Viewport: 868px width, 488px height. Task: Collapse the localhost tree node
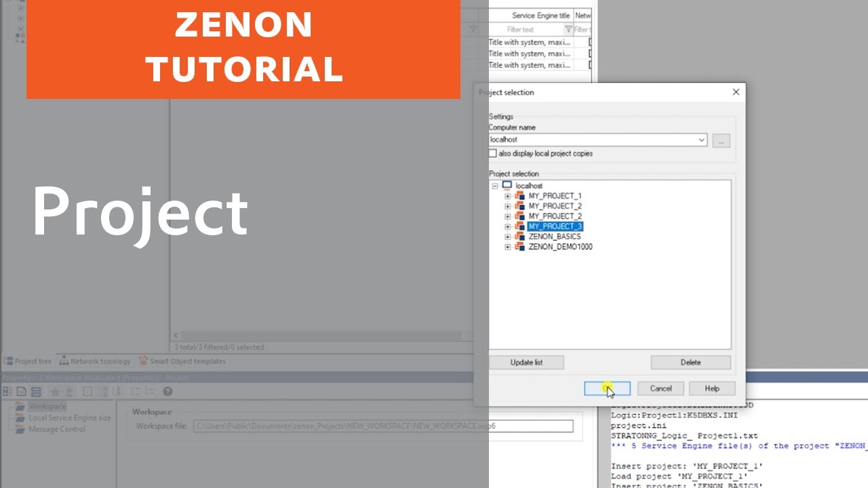(x=495, y=186)
